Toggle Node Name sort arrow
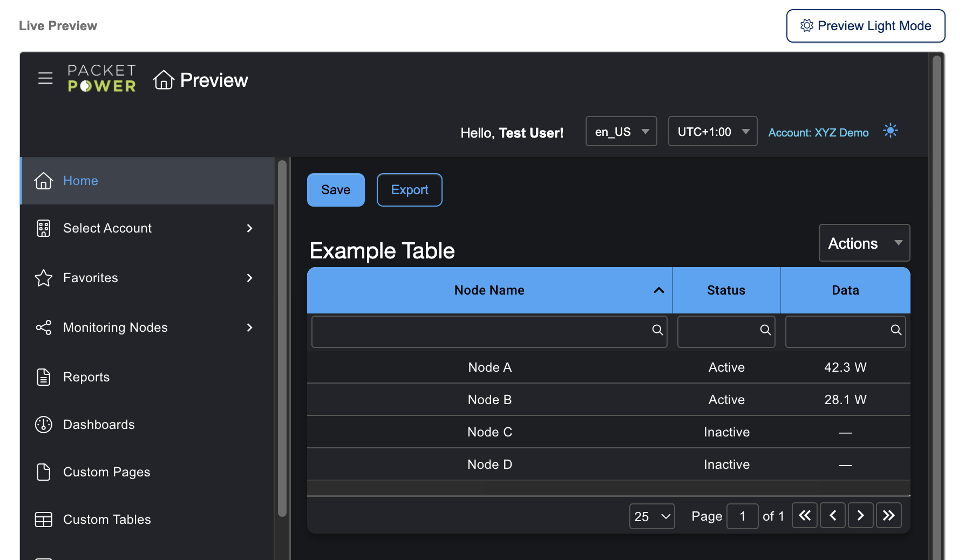This screenshot has height=560, width=965. point(659,290)
